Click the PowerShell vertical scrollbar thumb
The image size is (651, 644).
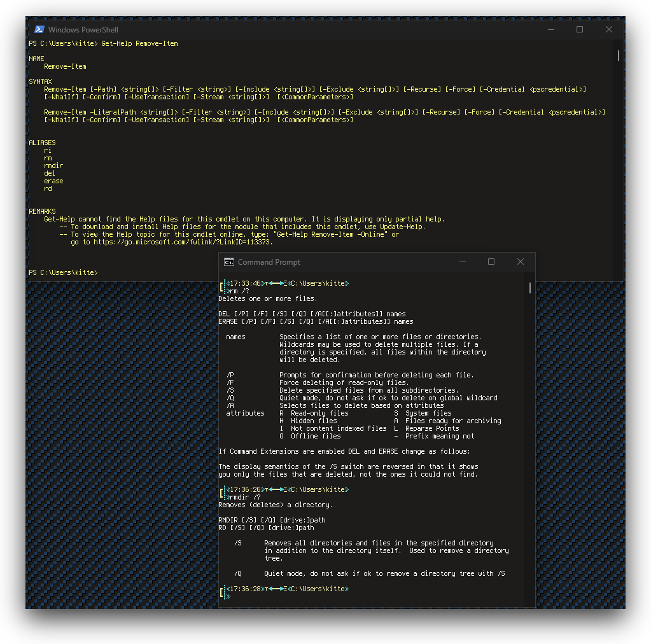pyautogui.click(x=618, y=55)
